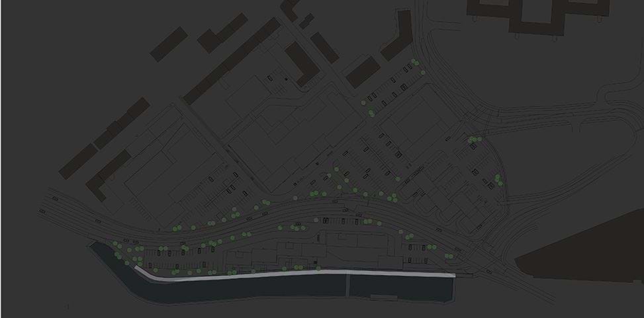
Task: Click the L-shaped dark building in the upper middle
Action: click(302, 63)
